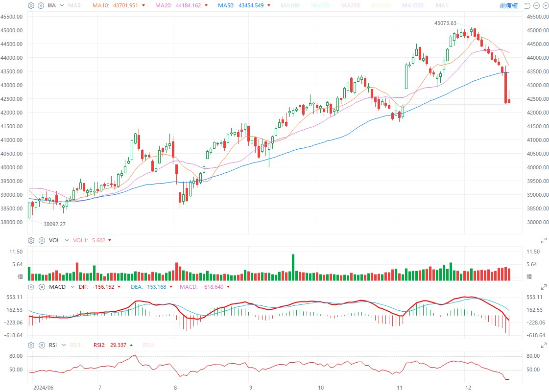Viewport: 549px width, 392px height.
Task: Zoom out the chart with the minus icon
Action: tap(536, 5)
